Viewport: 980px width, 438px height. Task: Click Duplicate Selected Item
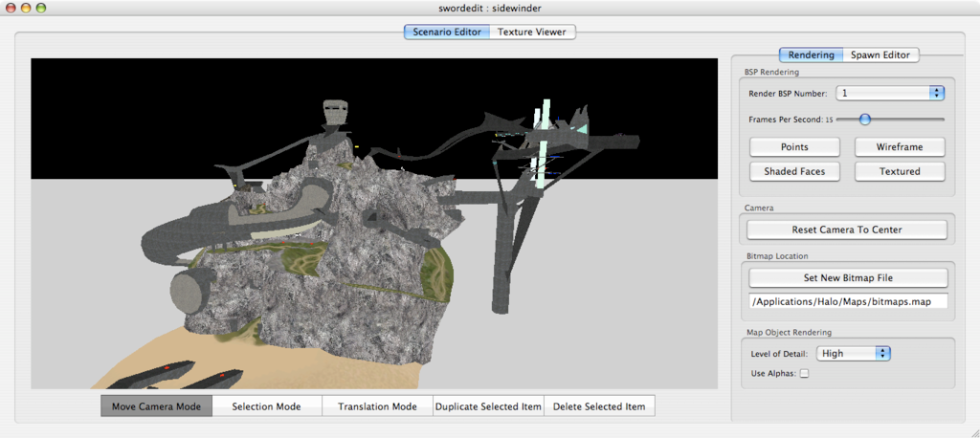[x=489, y=406]
